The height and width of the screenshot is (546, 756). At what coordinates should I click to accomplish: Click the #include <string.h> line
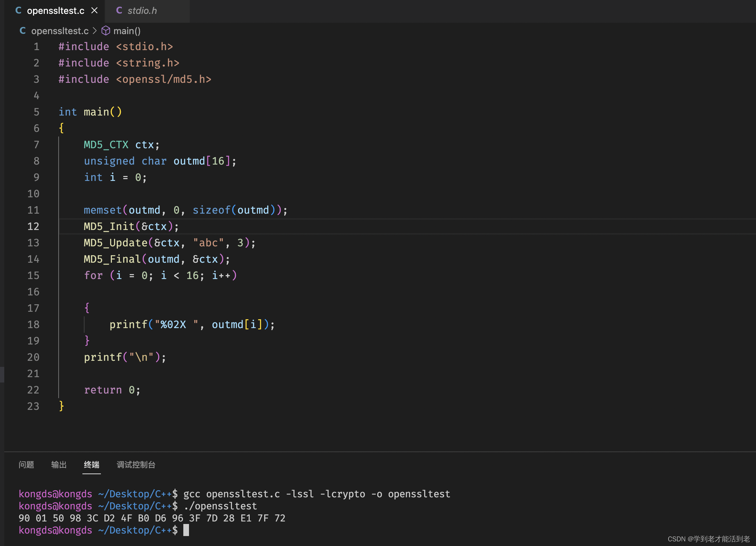[x=119, y=63]
